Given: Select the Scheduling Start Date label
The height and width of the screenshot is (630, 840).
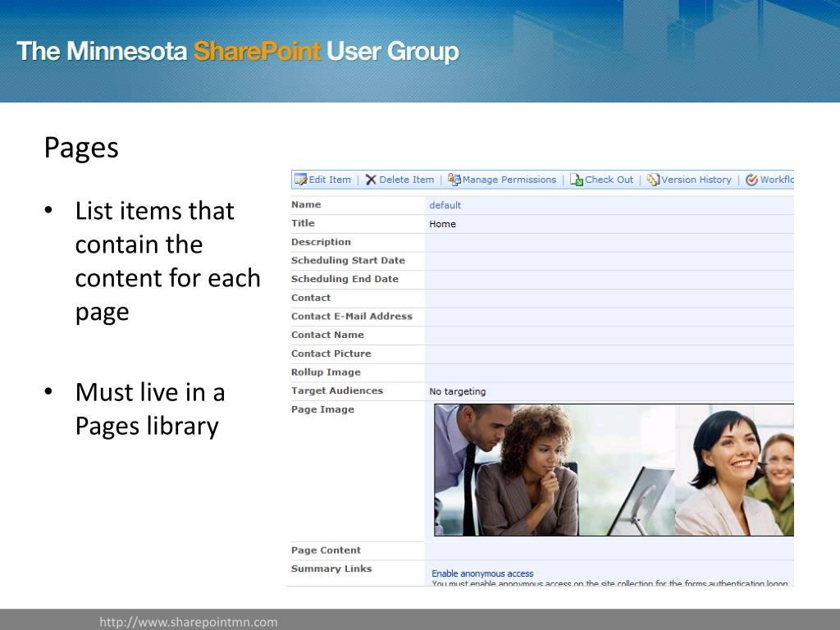Looking at the screenshot, I should pyautogui.click(x=348, y=261).
